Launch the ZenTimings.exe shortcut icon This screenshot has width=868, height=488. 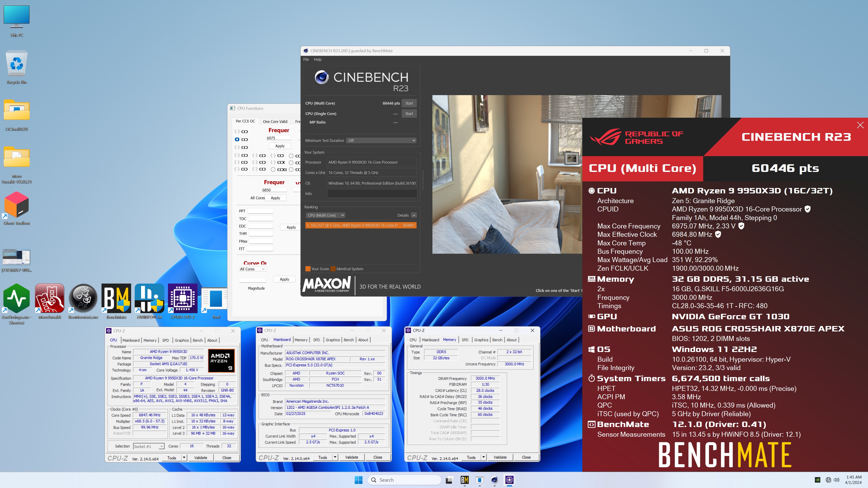click(x=17, y=304)
